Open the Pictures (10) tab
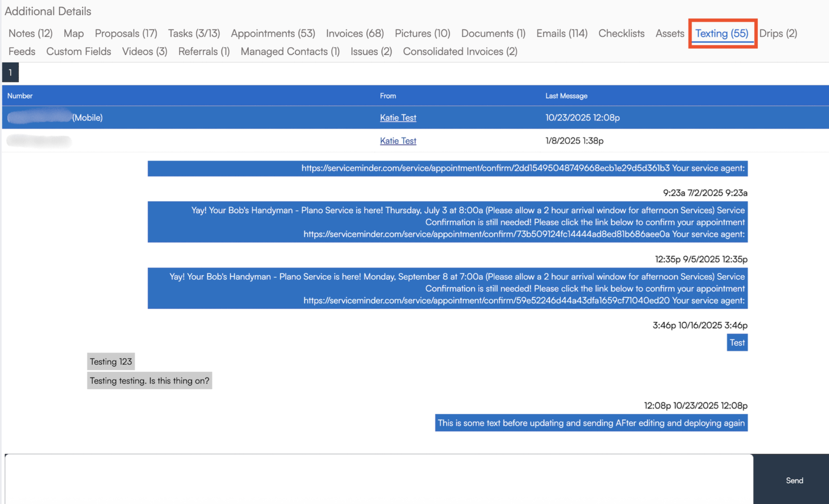This screenshot has width=829, height=504. click(422, 33)
